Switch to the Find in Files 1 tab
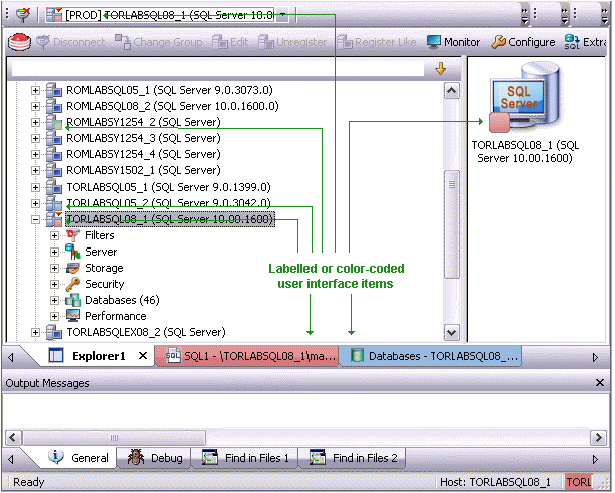 (245, 458)
